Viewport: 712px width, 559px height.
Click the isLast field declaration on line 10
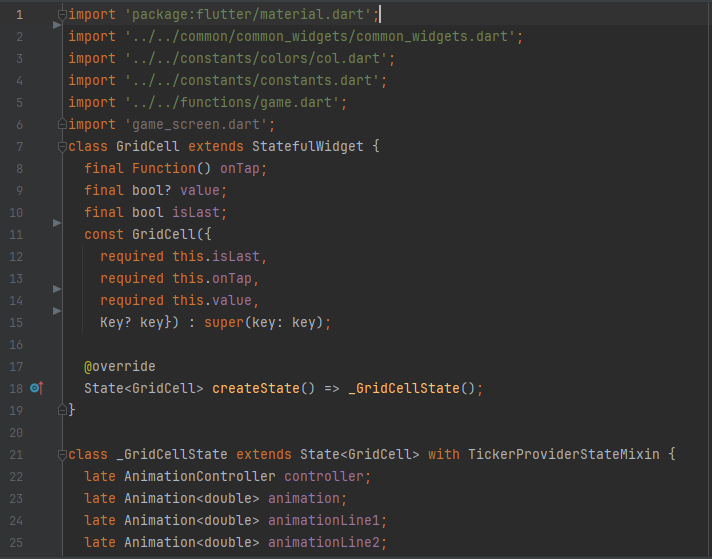196,213
